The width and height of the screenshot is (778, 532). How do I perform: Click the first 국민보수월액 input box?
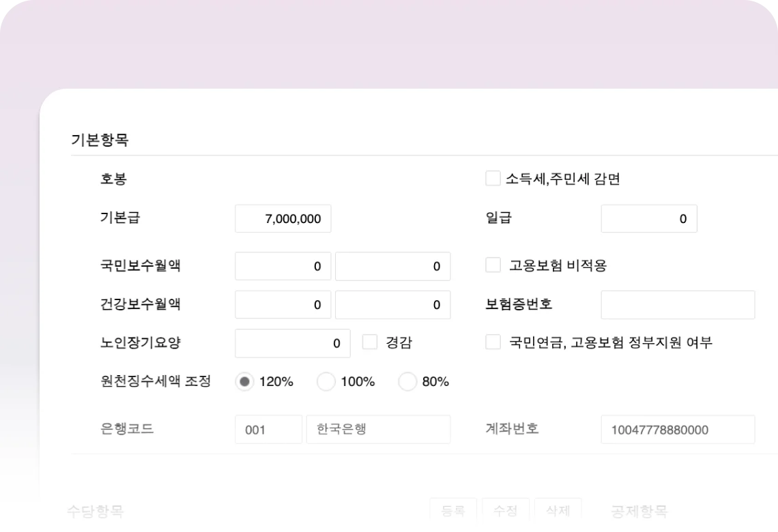(x=283, y=266)
